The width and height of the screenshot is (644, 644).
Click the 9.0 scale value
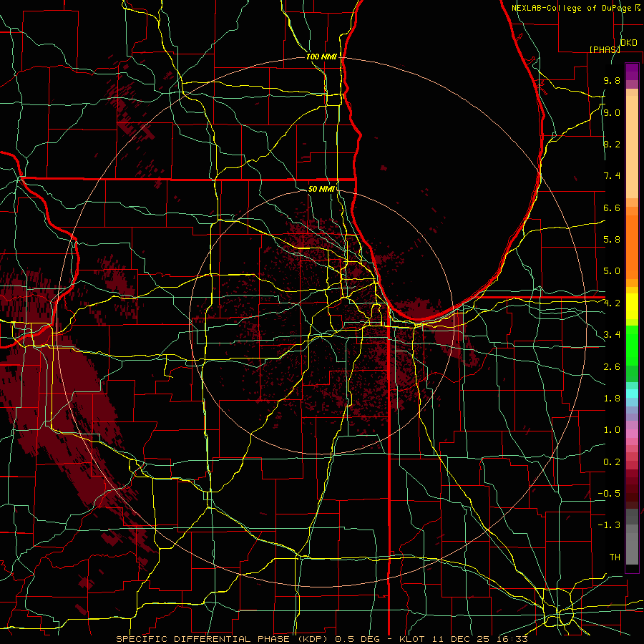click(612, 112)
